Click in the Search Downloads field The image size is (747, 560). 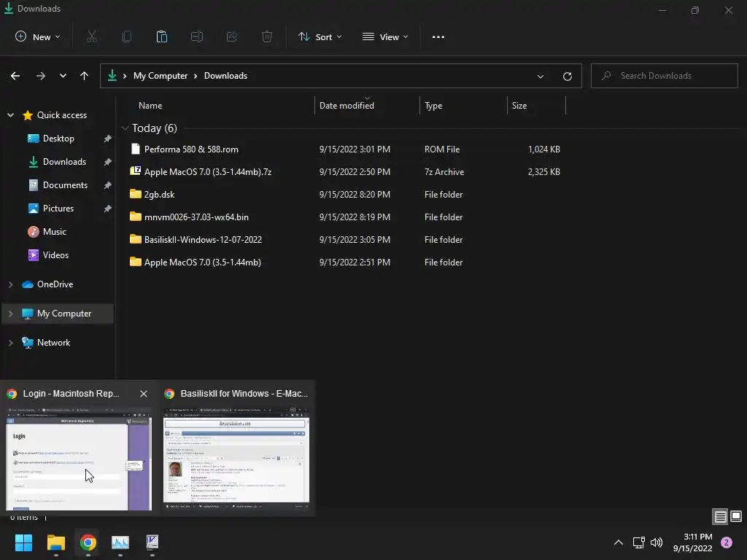pos(665,76)
